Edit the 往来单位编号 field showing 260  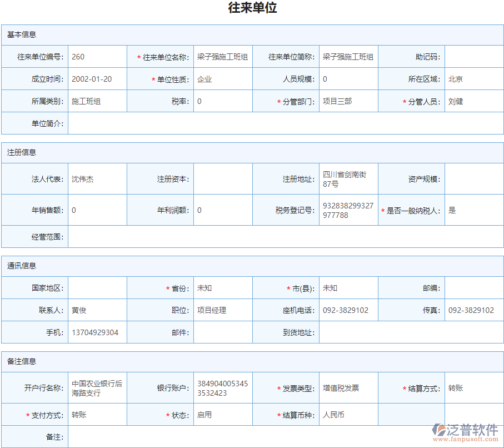coord(97,57)
